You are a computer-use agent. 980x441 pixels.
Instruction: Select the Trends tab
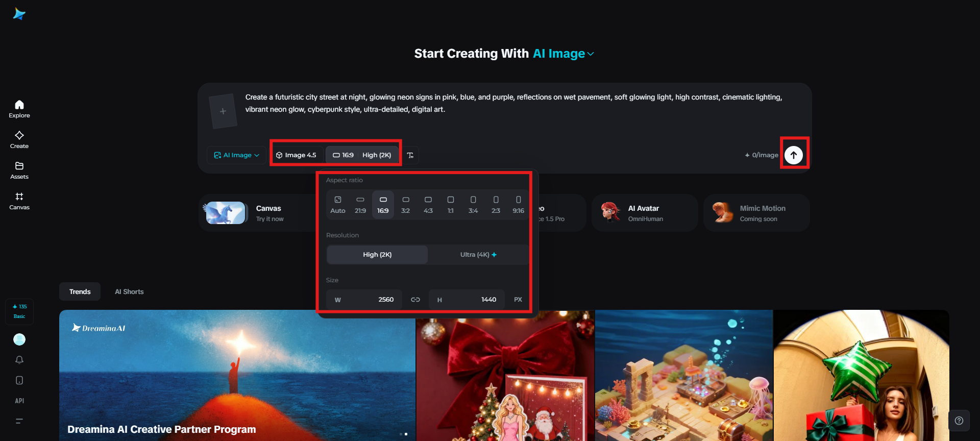tap(80, 291)
